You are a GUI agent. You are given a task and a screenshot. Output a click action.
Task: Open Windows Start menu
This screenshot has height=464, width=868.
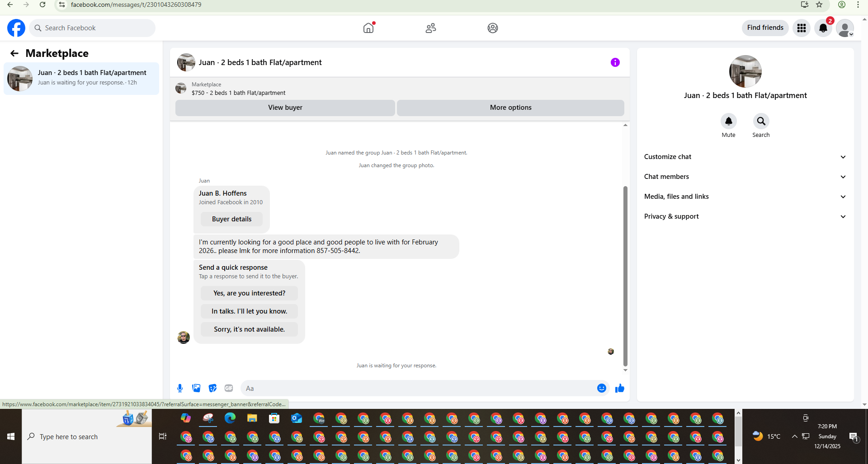11,436
